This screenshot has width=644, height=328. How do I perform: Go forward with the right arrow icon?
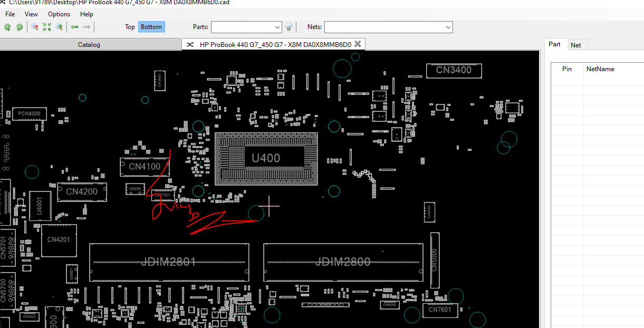click(x=86, y=27)
